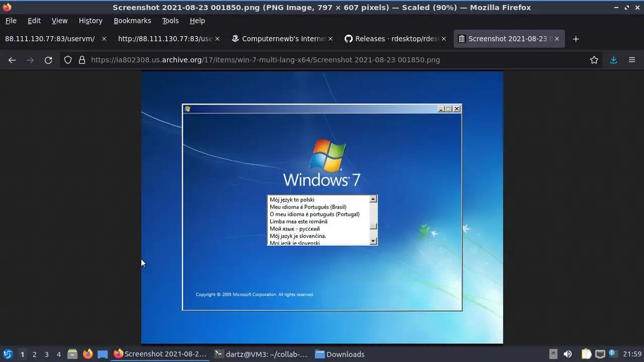Activate the dartz@VM3 terminal taskbar window

(261, 354)
